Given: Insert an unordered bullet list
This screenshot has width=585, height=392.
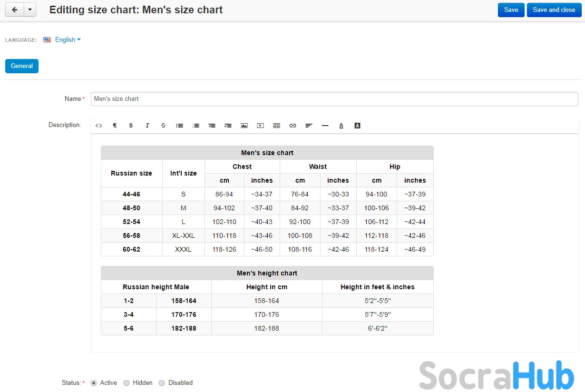Looking at the screenshot, I should click(179, 126).
